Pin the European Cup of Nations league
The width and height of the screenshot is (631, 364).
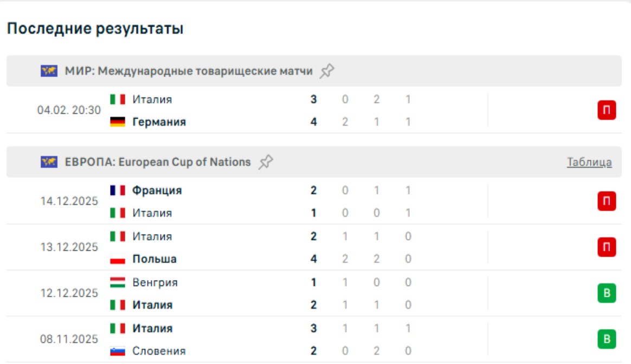pos(266,162)
